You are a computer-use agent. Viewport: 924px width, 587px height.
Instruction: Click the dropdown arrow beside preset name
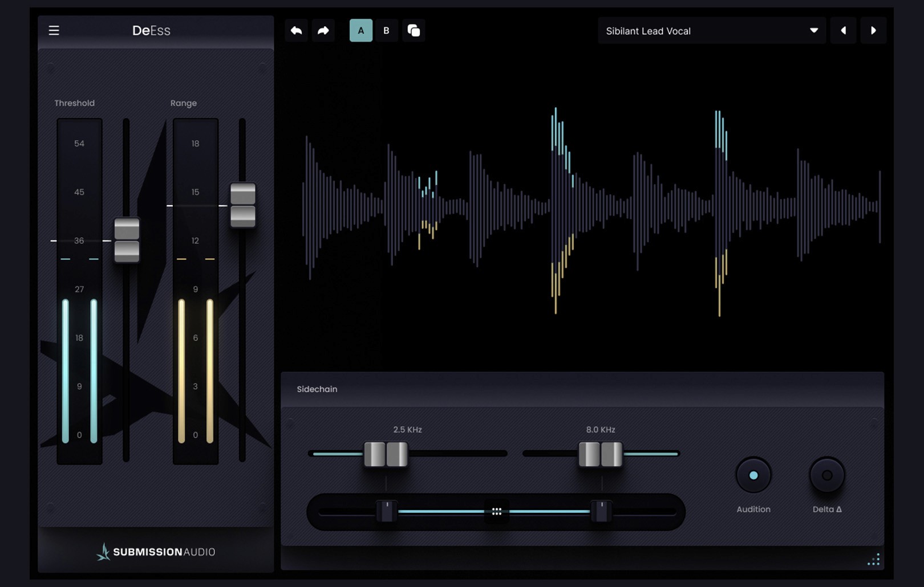click(x=814, y=31)
